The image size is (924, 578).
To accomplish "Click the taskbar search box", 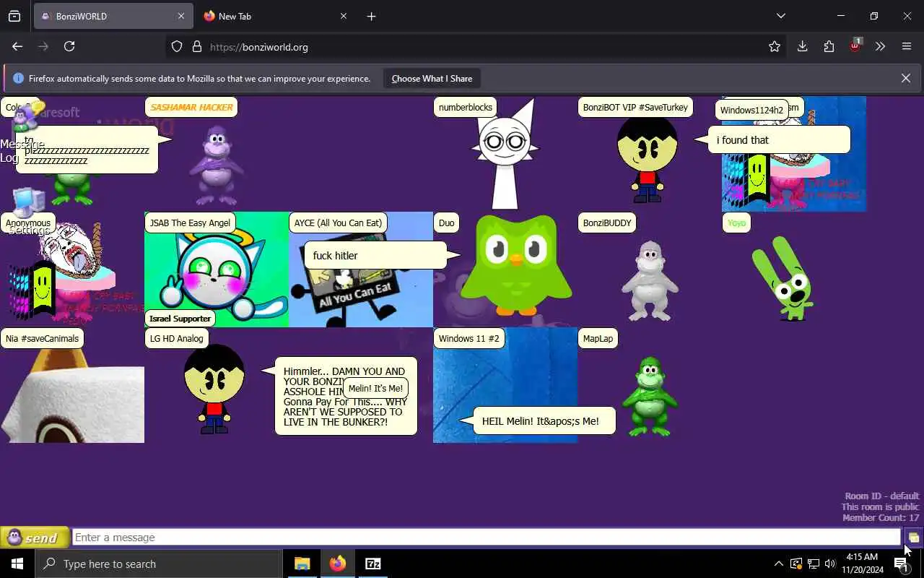I will click(x=159, y=564).
